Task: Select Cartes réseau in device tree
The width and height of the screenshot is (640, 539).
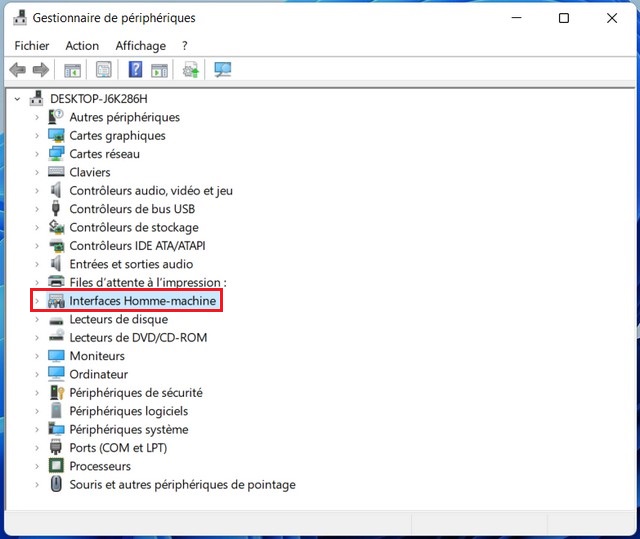Action: point(104,154)
